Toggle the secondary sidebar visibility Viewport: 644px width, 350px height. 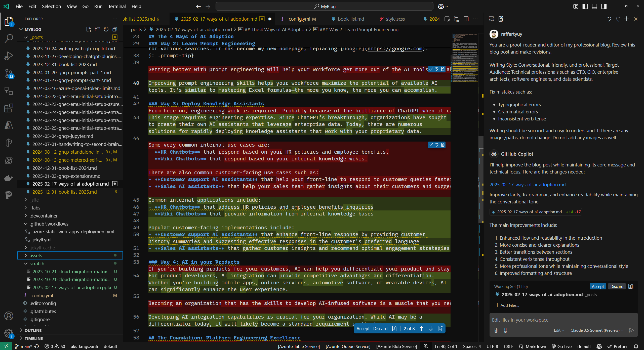pos(604,6)
